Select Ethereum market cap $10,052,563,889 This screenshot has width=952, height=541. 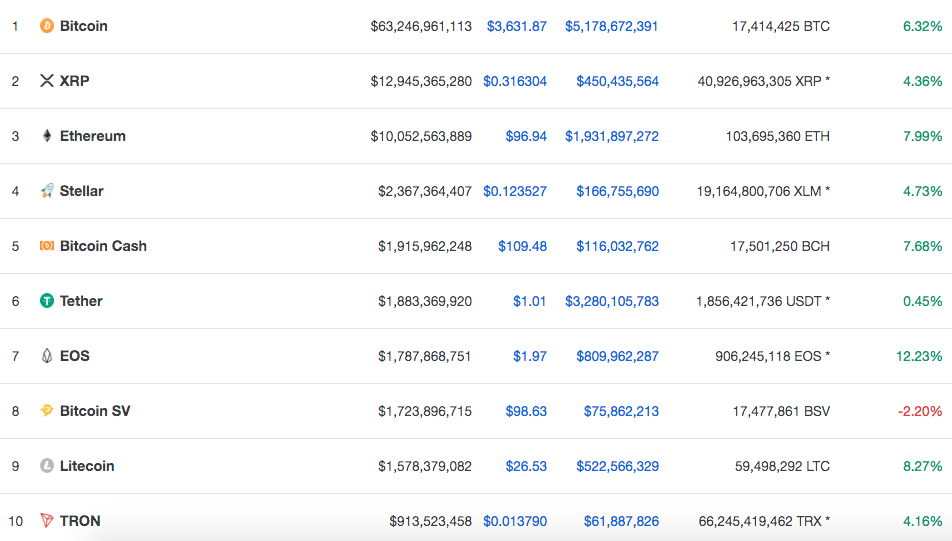coord(421,137)
